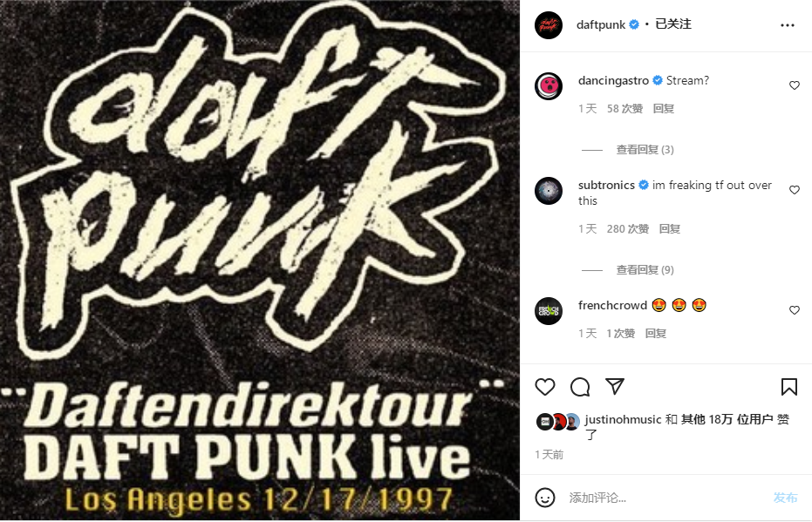The width and height of the screenshot is (812, 522).
Task: Save post with the bookmark icon
Action: click(x=788, y=387)
